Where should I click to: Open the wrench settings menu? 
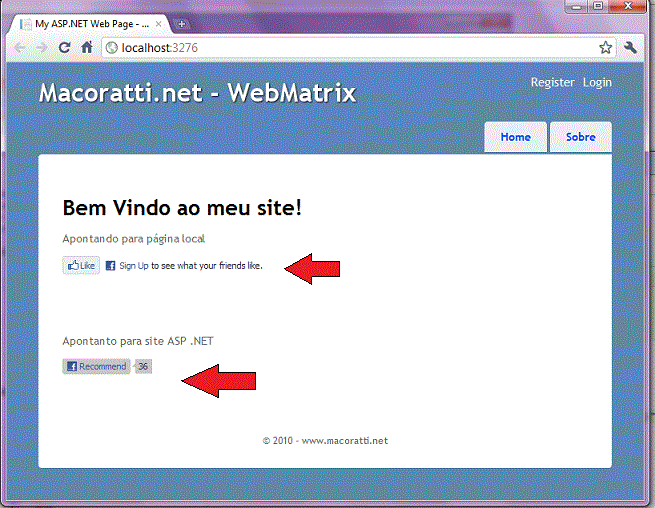[x=630, y=48]
